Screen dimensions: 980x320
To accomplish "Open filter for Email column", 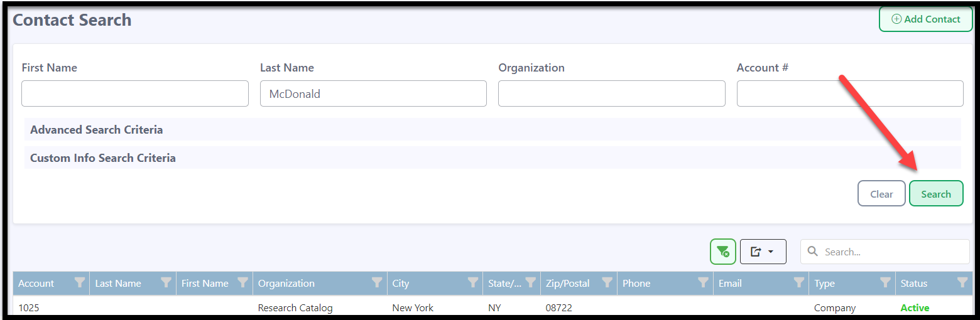I will [799, 283].
